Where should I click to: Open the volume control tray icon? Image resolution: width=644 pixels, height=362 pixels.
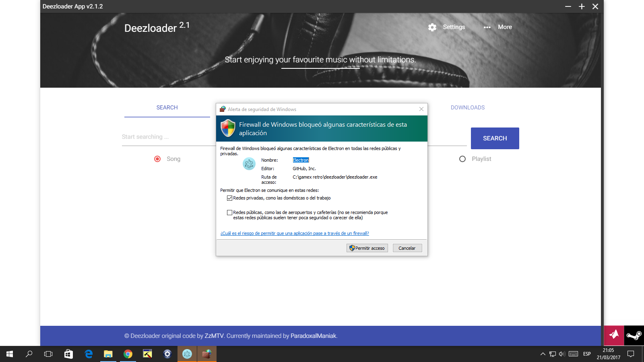562,354
